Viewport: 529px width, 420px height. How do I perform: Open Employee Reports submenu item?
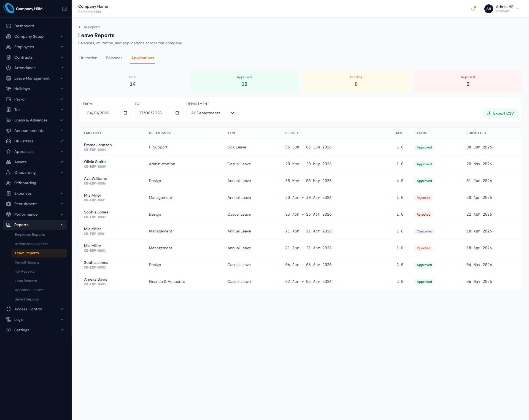point(30,235)
